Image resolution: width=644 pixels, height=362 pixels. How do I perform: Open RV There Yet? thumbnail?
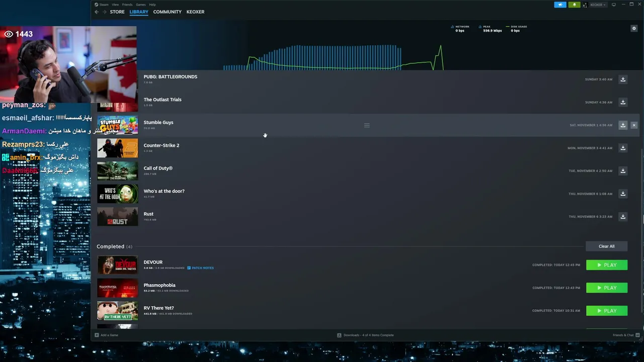tap(117, 311)
